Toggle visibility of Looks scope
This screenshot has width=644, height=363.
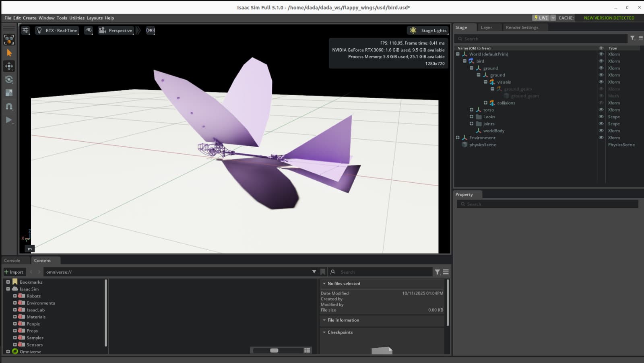[601, 117]
